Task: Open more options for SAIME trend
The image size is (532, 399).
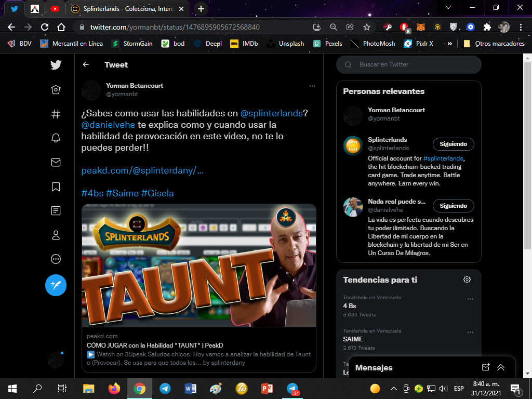Action: tap(470, 332)
